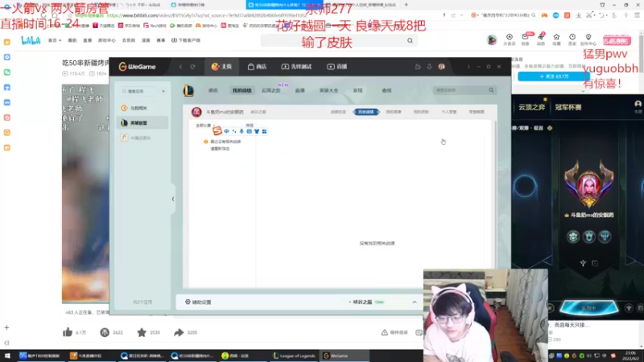
Task: Open bilibili 首页 dropdown
Action: [x=54, y=40]
